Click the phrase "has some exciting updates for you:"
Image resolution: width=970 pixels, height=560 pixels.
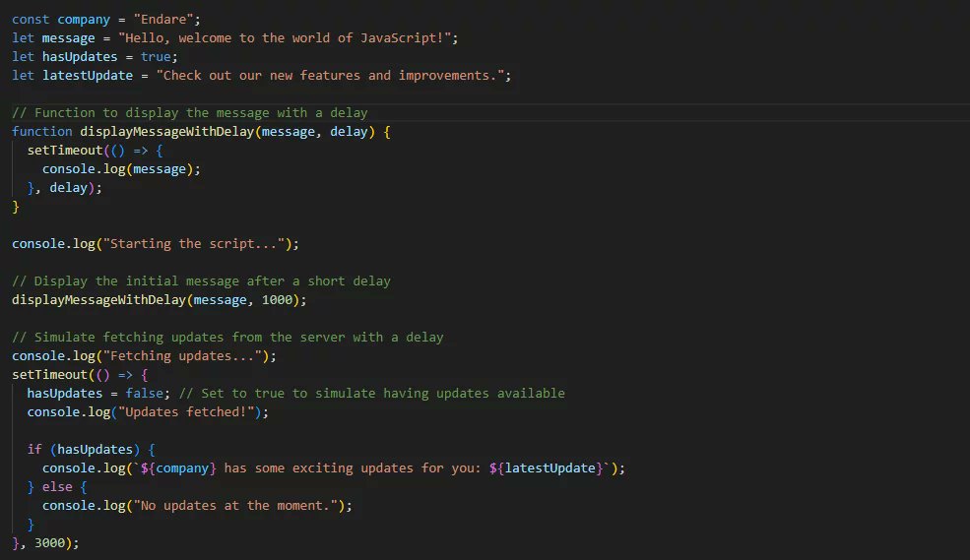pyautogui.click(x=353, y=467)
